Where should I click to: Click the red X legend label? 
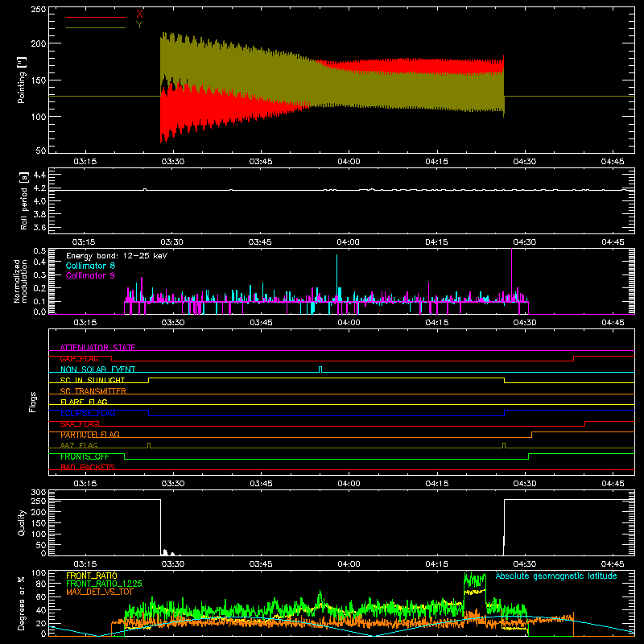139,14
